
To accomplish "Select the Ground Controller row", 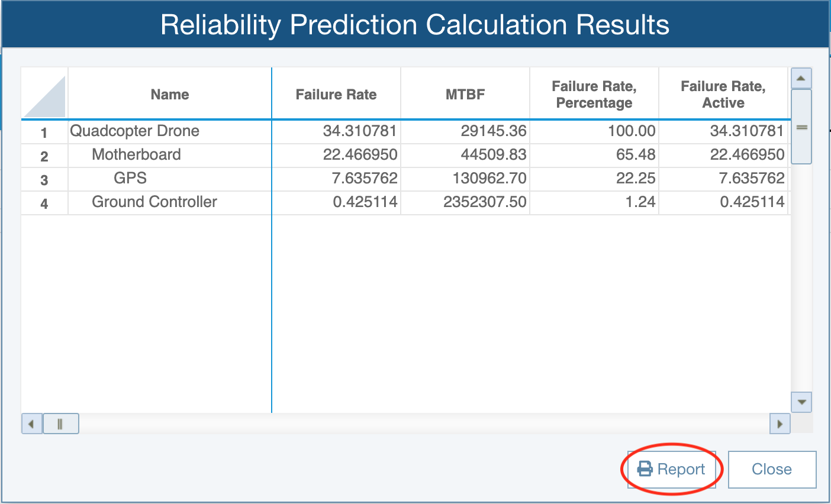I will [154, 202].
